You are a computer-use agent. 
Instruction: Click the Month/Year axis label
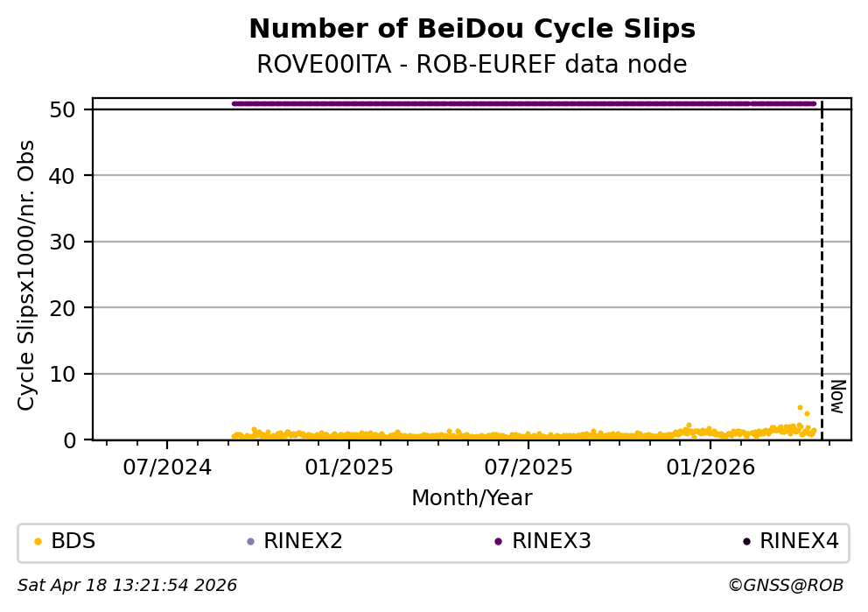tap(472, 499)
